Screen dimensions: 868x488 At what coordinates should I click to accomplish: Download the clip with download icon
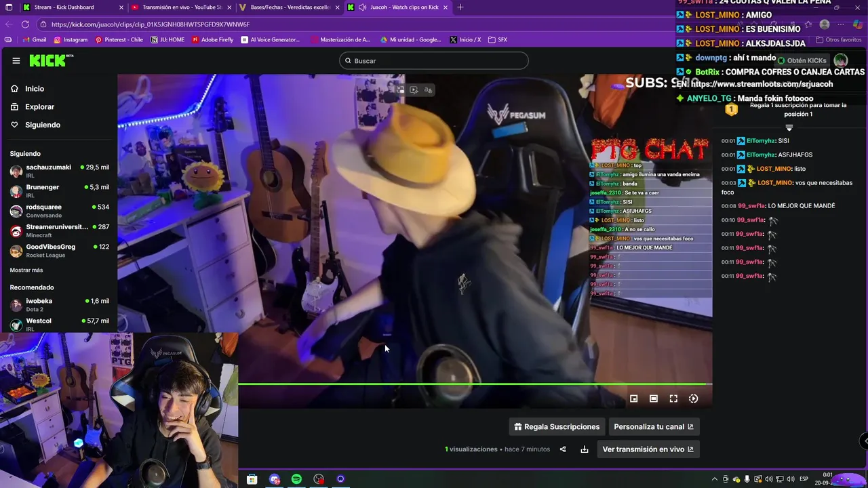585,449
